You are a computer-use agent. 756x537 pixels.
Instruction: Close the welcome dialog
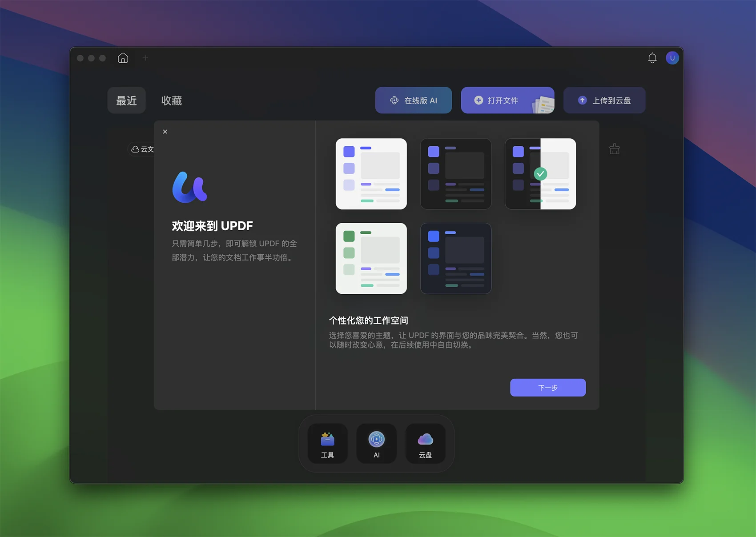(x=165, y=132)
